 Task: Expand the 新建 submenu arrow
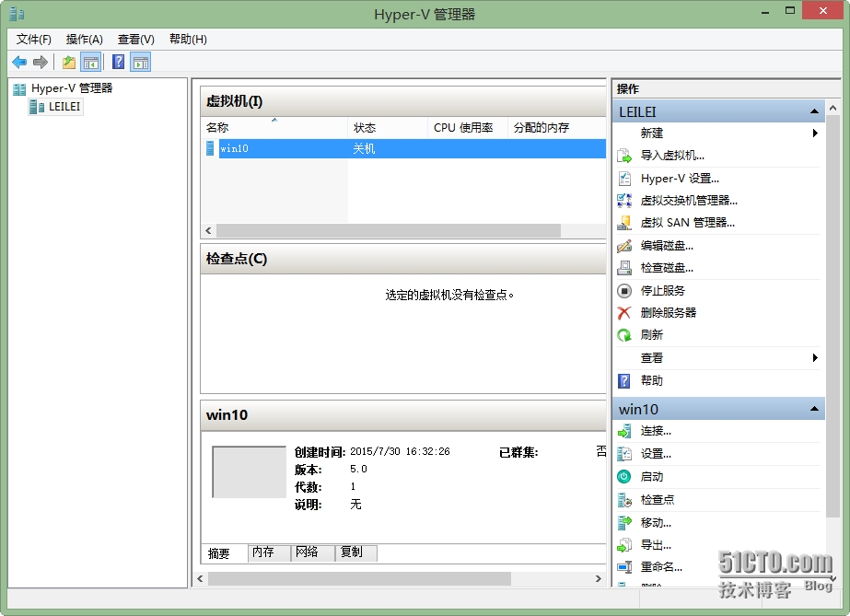click(x=815, y=134)
